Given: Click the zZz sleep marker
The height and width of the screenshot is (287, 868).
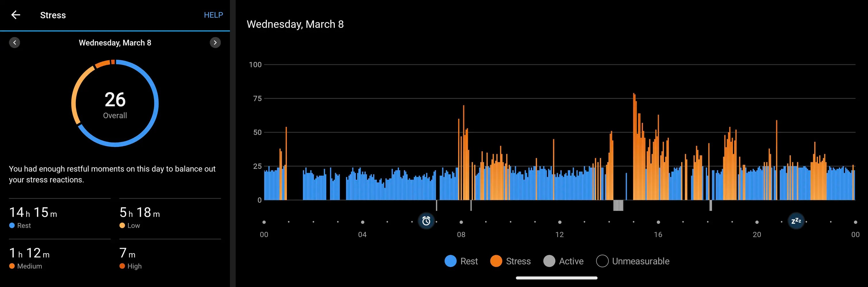Looking at the screenshot, I should coord(796,221).
